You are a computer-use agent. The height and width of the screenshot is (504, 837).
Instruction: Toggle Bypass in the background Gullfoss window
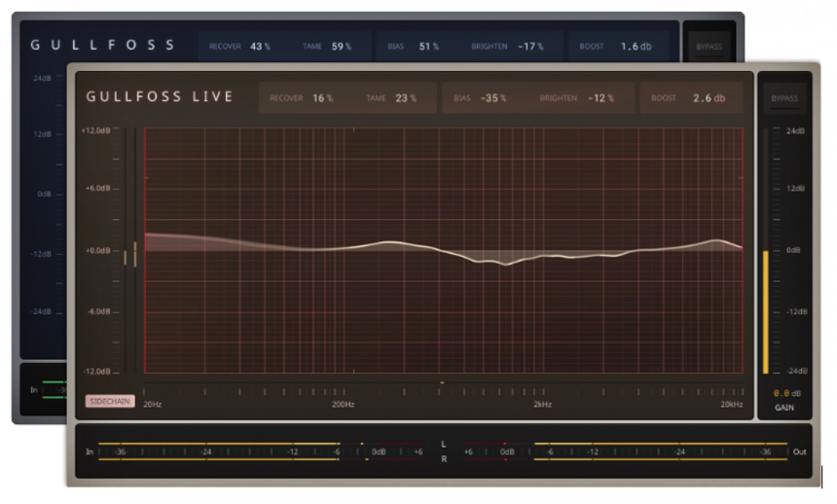[x=709, y=47]
